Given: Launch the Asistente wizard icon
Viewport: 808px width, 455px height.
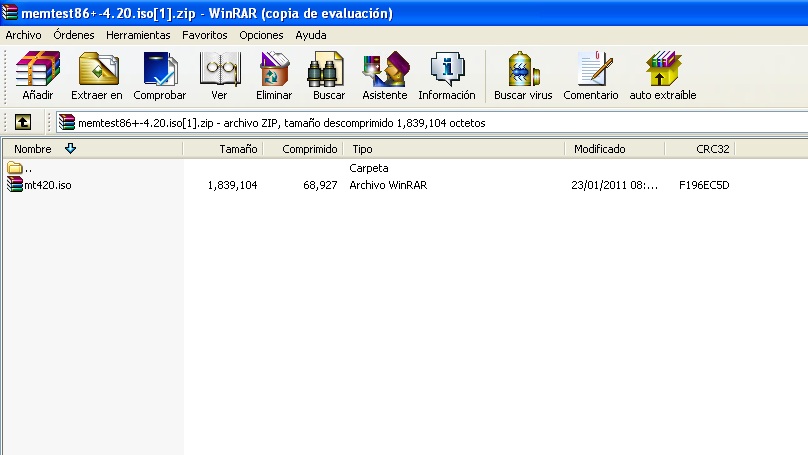Looking at the screenshot, I should 385,68.
